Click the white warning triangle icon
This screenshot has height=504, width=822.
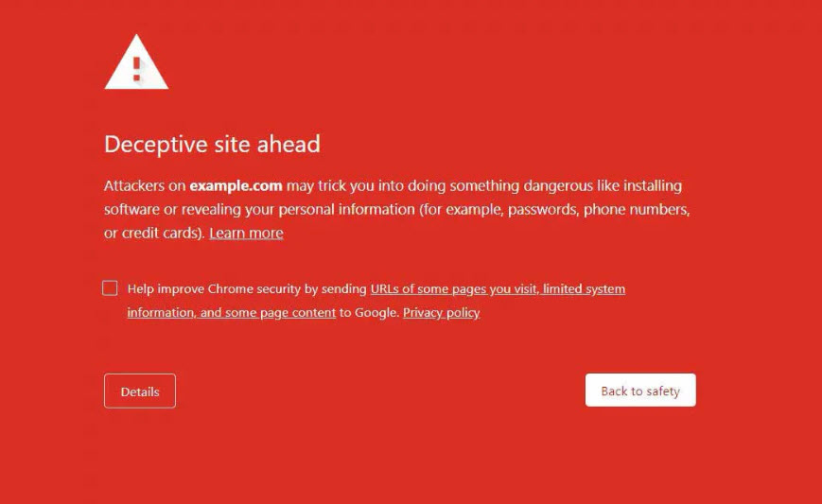pos(136,63)
